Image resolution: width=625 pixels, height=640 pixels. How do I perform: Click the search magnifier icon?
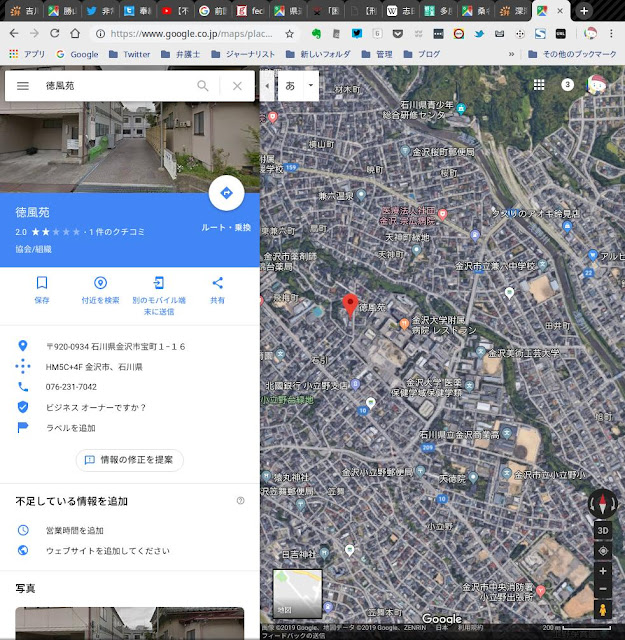(x=203, y=86)
